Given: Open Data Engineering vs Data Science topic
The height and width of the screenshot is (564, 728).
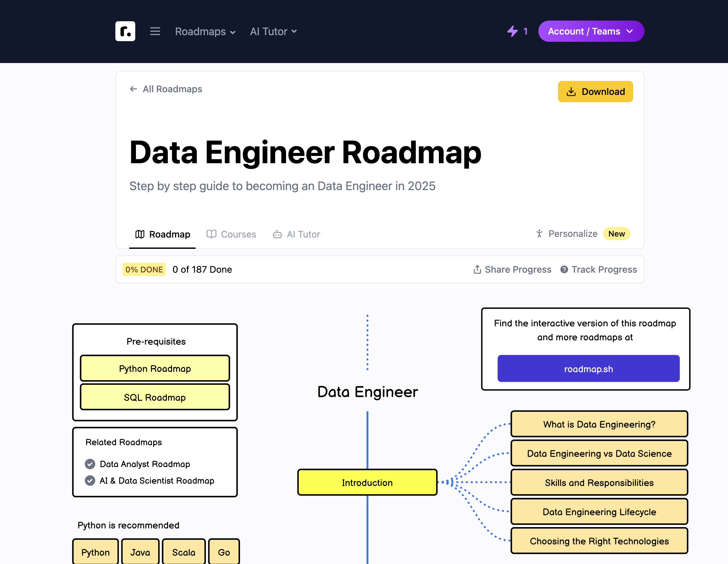Looking at the screenshot, I should [x=599, y=453].
